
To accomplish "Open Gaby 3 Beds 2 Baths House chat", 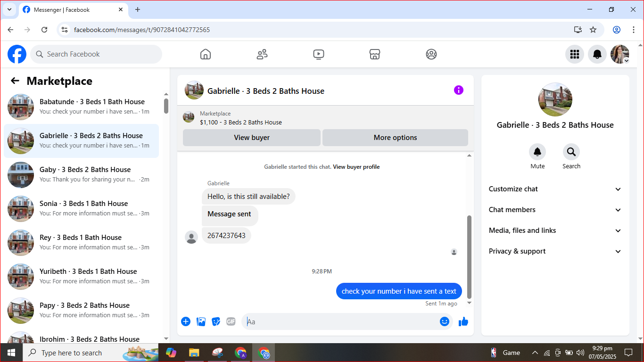I will coord(81,175).
